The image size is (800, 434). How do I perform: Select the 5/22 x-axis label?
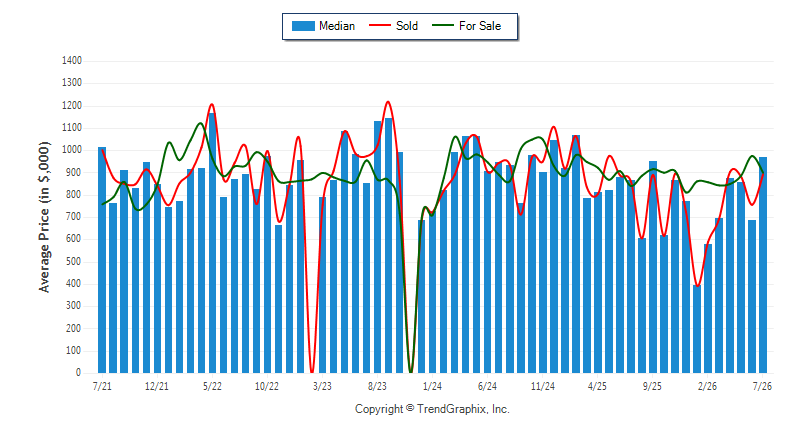point(212,386)
